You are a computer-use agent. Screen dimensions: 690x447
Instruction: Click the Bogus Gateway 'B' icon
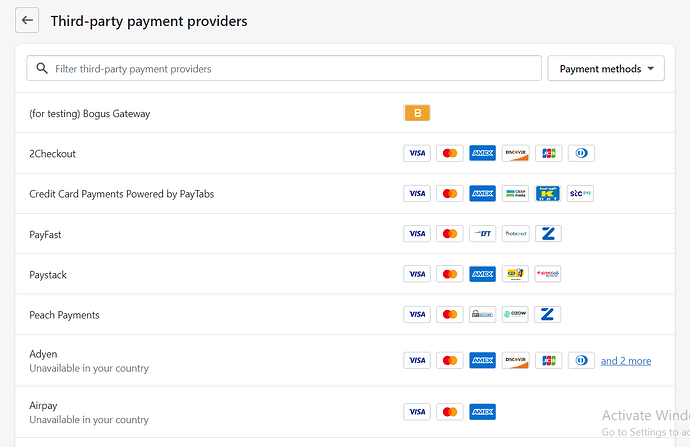coord(417,113)
